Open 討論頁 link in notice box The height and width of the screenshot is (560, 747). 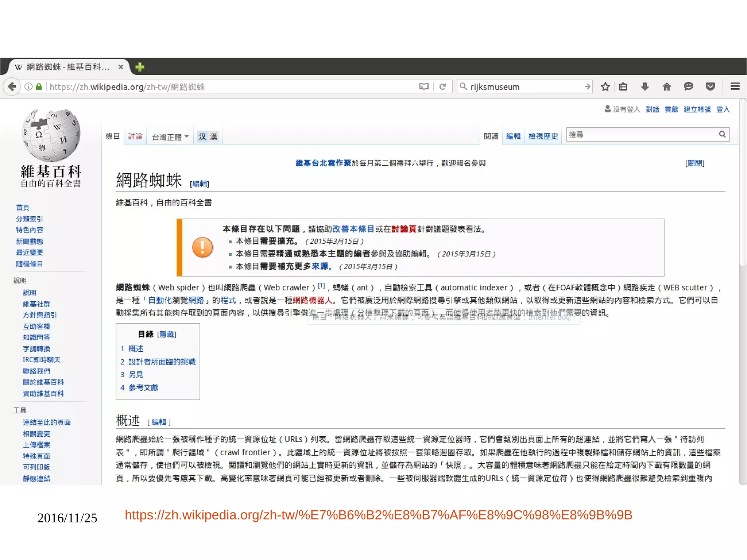pos(404,229)
